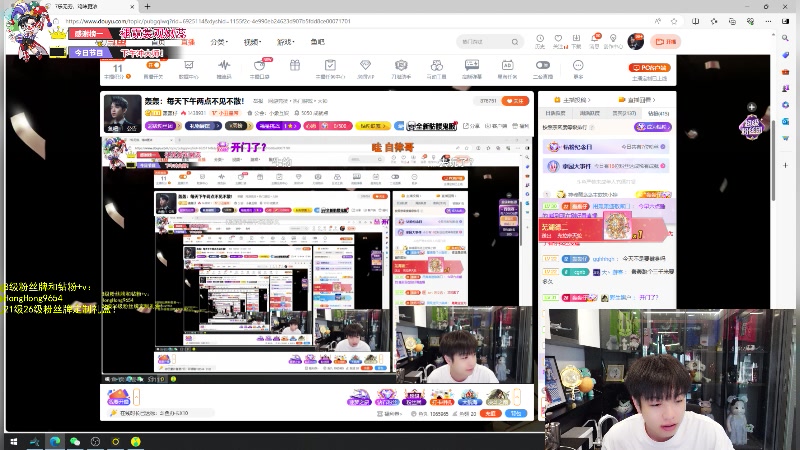The width and height of the screenshot is (800, 450).
Task: Open Microsoft Edge from the taskbar
Action: click(55, 441)
